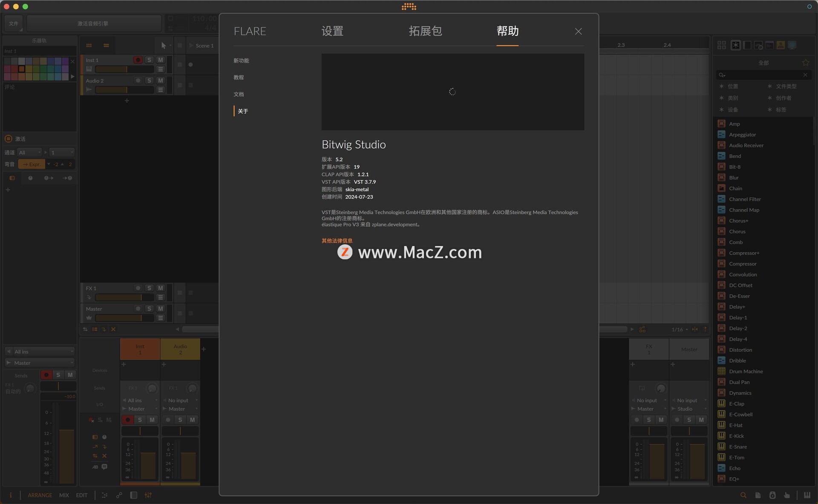Screen dimensions: 818x504
Task: Open FX 1 mixer Master output dropdown
Action: point(649,409)
